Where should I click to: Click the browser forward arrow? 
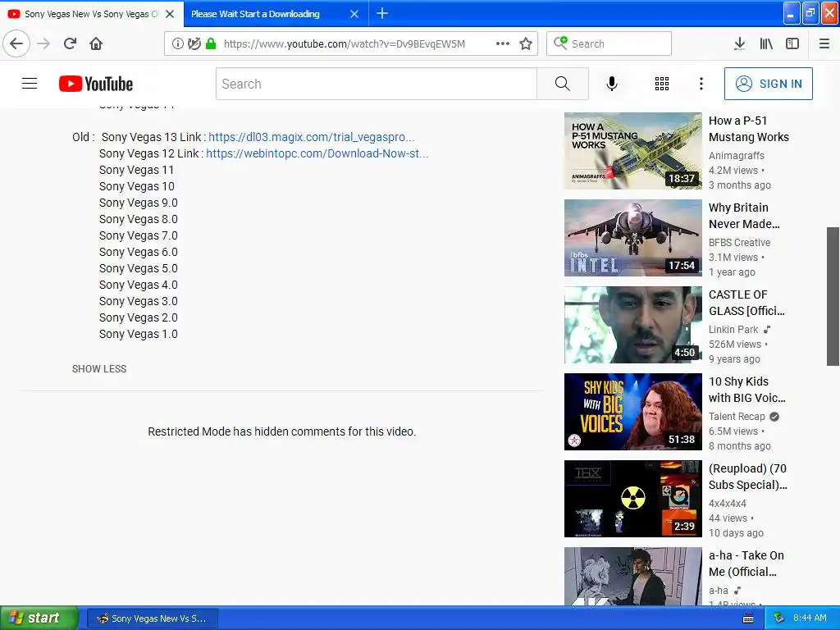(43, 43)
